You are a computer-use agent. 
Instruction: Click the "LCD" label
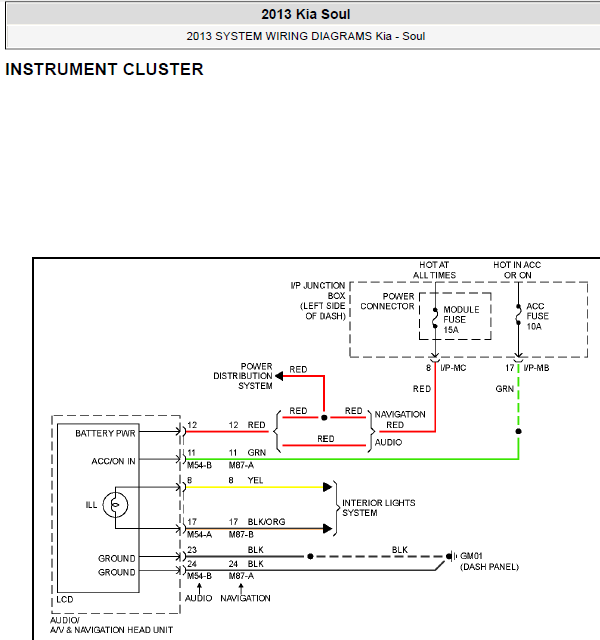click(x=65, y=600)
